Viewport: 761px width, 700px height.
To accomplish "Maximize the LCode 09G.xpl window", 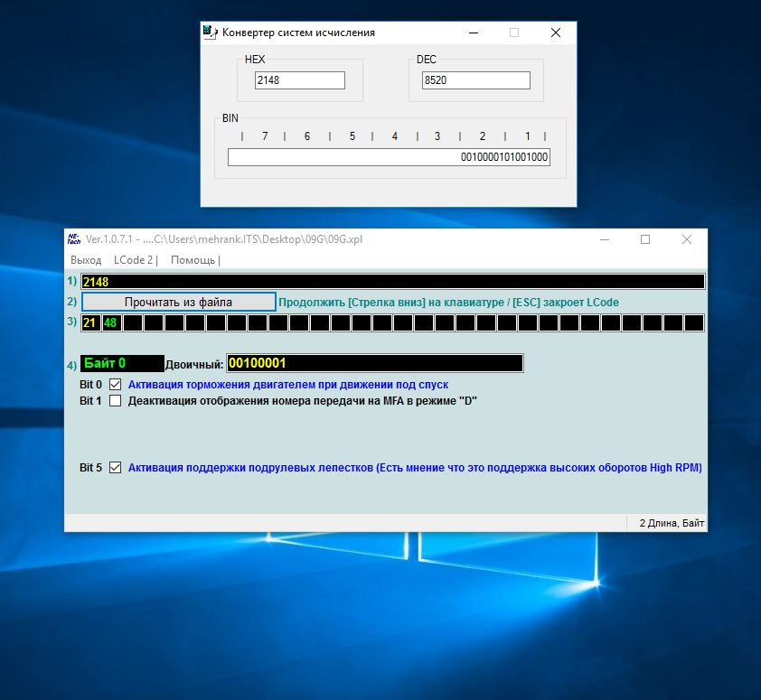I will 645,239.
